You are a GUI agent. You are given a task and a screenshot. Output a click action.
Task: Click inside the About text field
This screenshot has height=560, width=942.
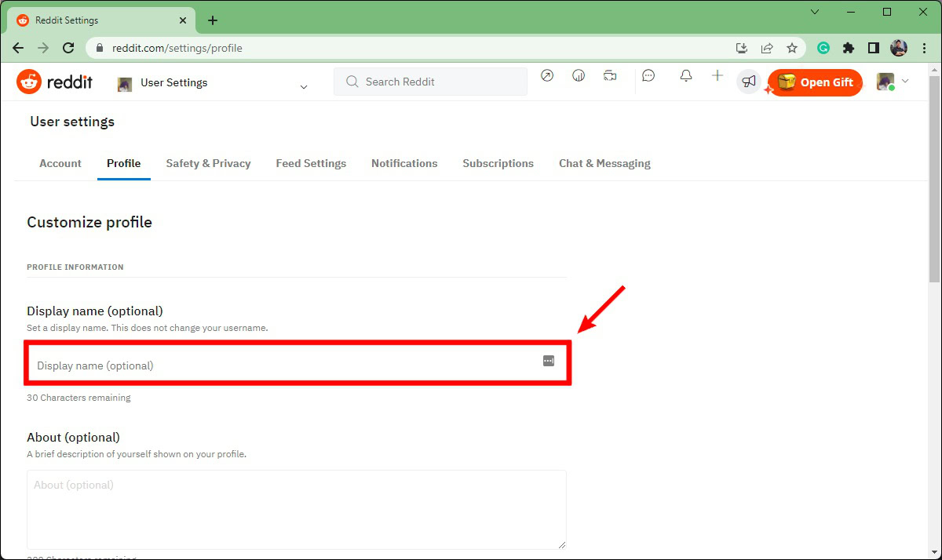[x=297, y=508]
